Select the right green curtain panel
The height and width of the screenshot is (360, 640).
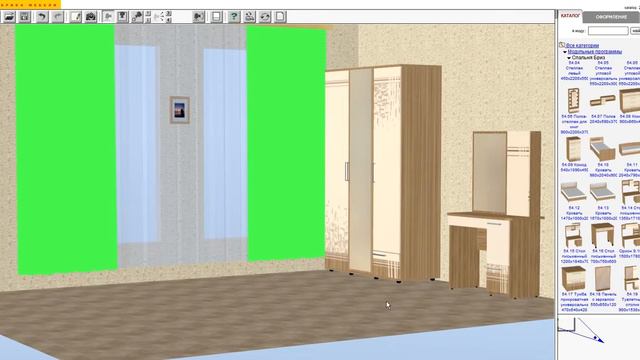point(287,144)
